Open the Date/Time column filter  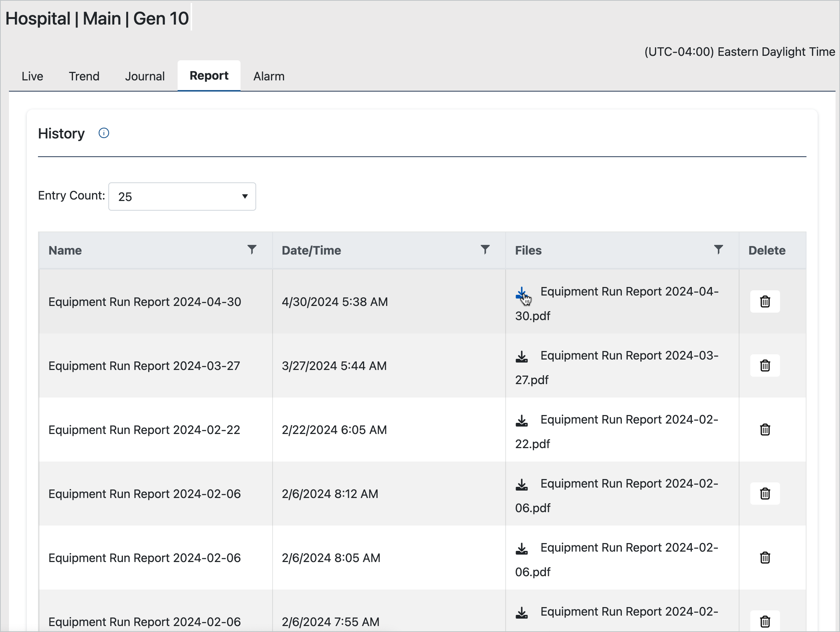[x=485, y=249]
